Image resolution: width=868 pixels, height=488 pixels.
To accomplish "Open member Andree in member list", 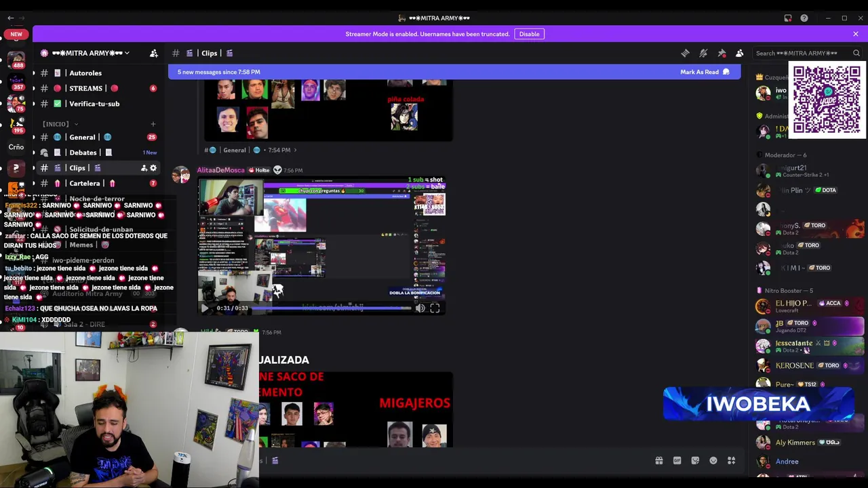I will point(810,462).
